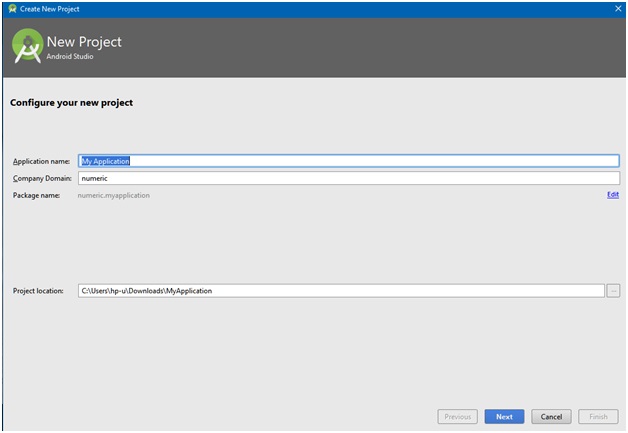Click the 'New Project' header title
Viewport: 628px width, 433px height.
[85, 42]
